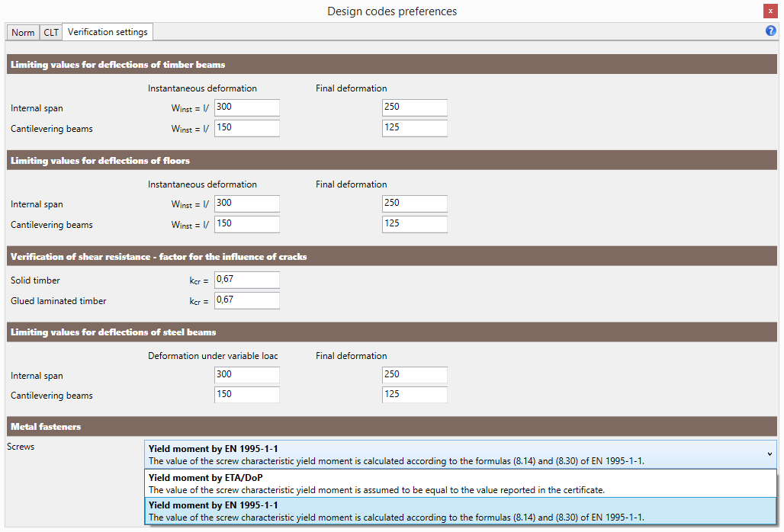Select the Verification settings tab

[108, 32]
